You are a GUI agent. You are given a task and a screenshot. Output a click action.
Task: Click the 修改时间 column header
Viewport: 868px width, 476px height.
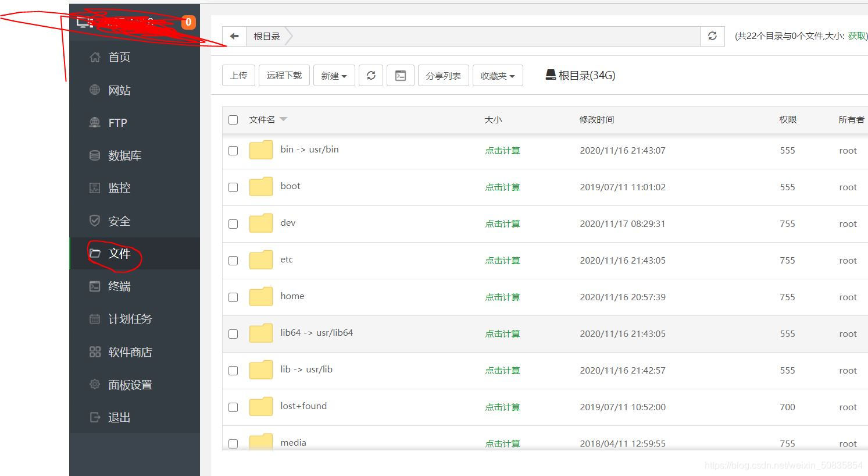pyautogui.click(x=596, y=119)
